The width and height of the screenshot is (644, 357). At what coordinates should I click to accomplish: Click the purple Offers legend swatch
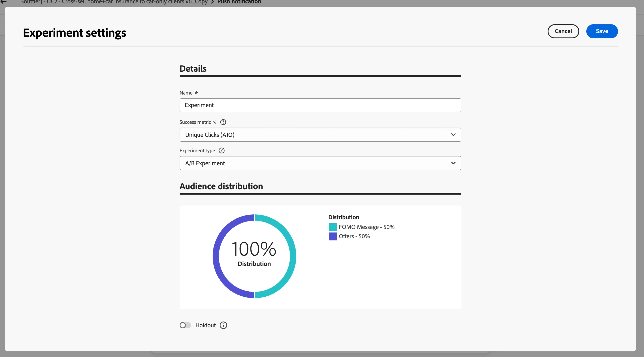tap(333, 236)
